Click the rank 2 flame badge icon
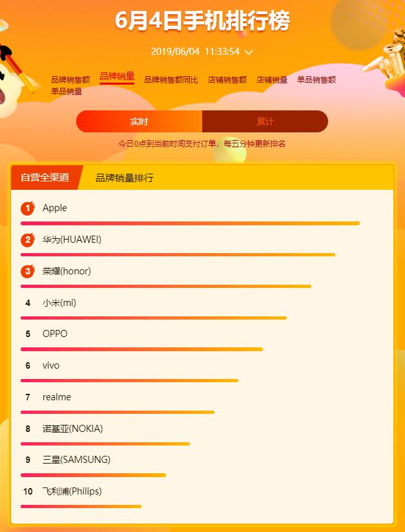Image resolution: width=405 pixels, height=532 pixels. coord(28,240)
